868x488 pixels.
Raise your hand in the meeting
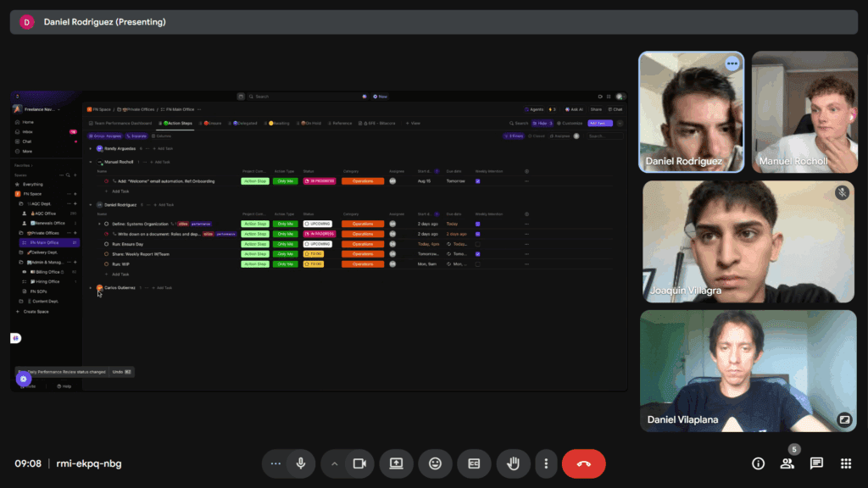click(513, 463)
